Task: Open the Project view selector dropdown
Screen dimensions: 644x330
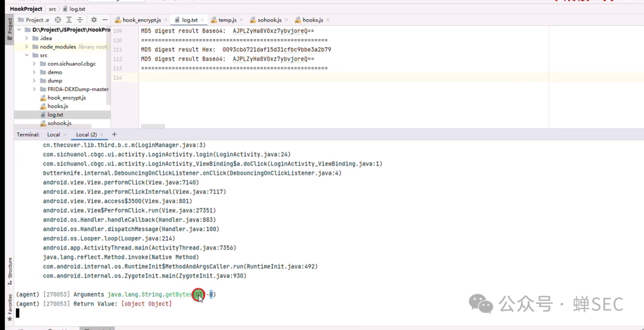Action: tap(38, 20)
